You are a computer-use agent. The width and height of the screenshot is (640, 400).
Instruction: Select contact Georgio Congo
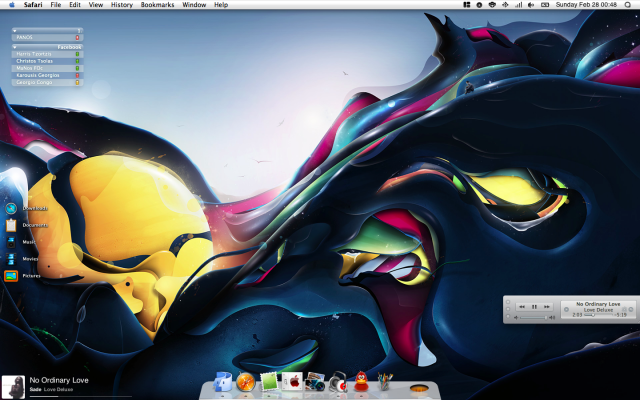pyautogui.click(x=47, y=82)
